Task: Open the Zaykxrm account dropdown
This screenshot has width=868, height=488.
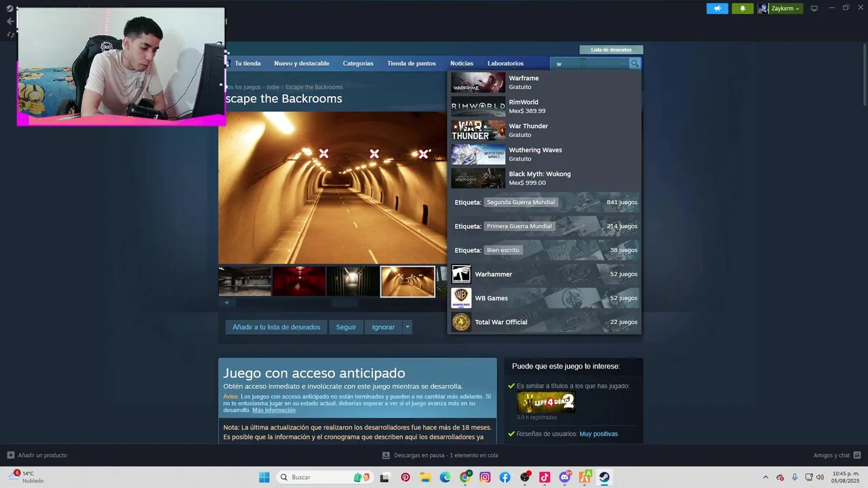Action: pyautogui.click(x=779, y=8)
